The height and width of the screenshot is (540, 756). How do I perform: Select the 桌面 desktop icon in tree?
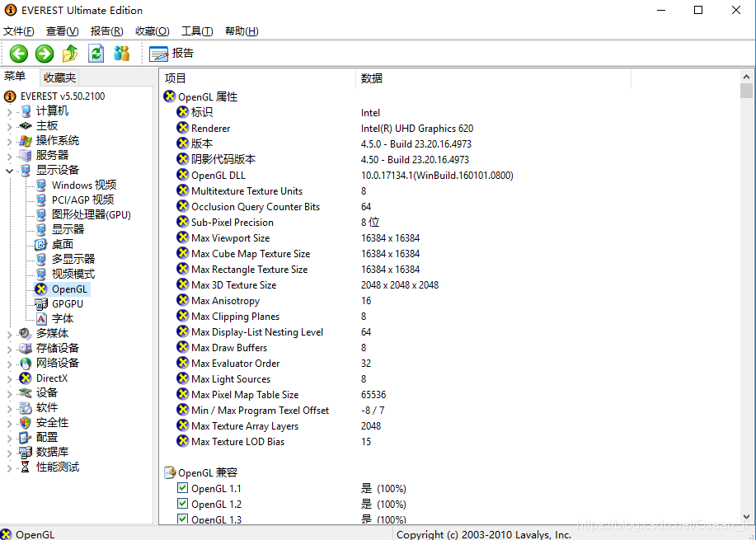[x=41, y=245]
